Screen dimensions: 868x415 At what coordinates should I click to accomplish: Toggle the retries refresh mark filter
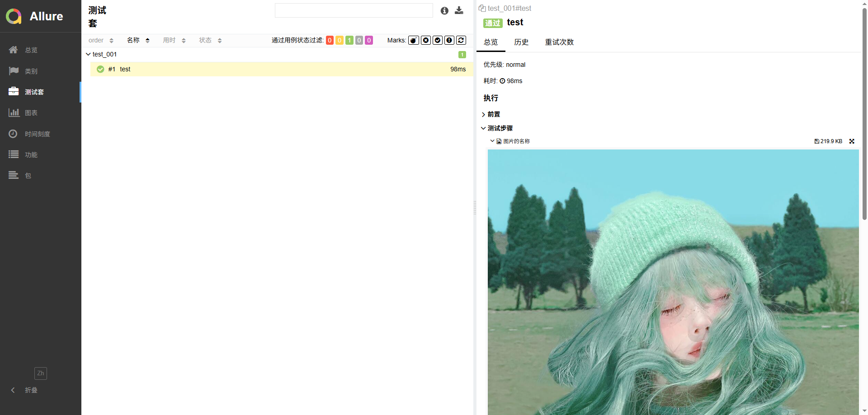click(461, 41)
